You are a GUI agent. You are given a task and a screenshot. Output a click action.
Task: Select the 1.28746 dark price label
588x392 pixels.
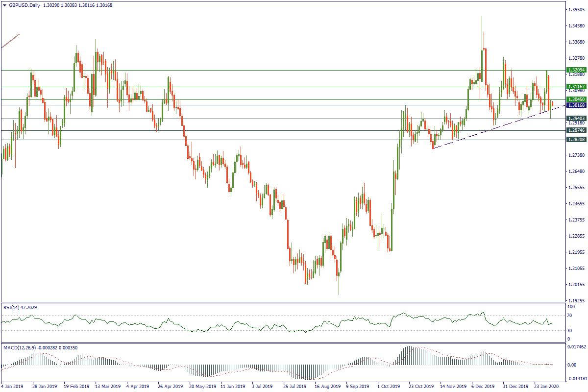click(x=576, y=131)
